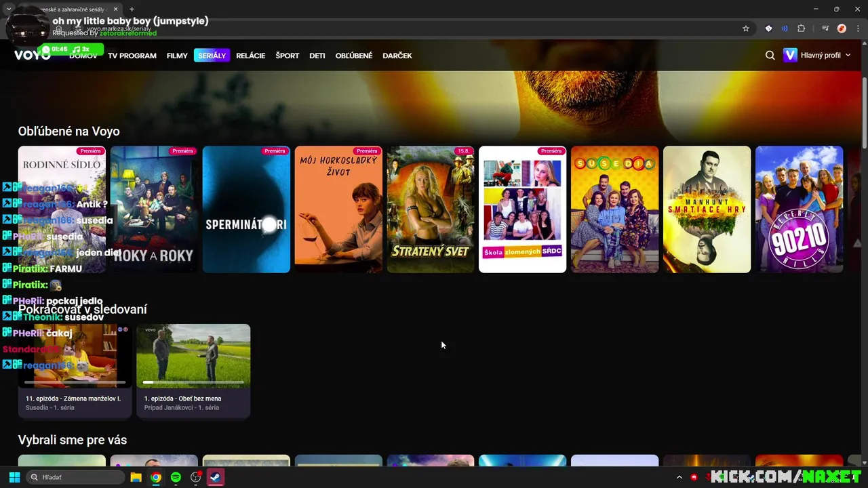Click '1. epizóda - Obeť bez mena' title

(x=182, y=399)
